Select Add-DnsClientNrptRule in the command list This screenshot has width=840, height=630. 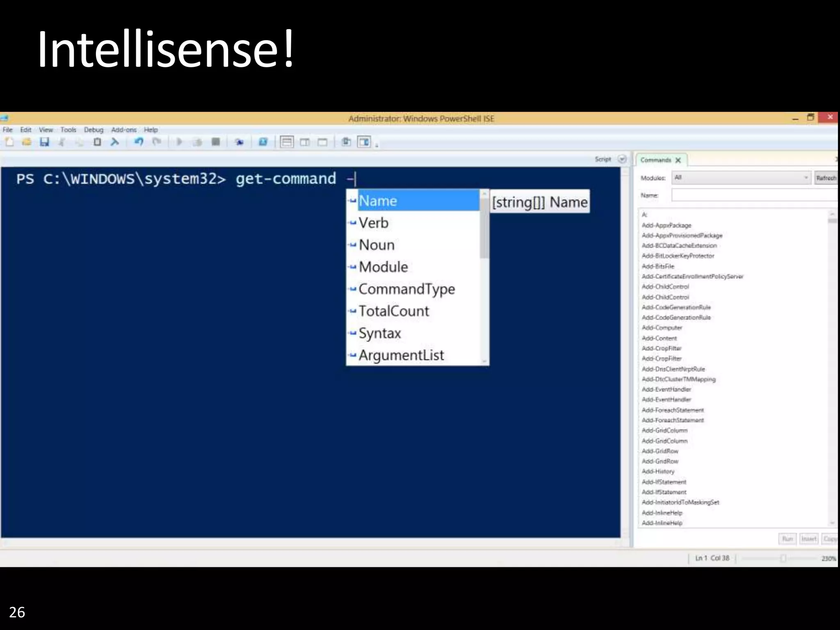click(673, 369)
